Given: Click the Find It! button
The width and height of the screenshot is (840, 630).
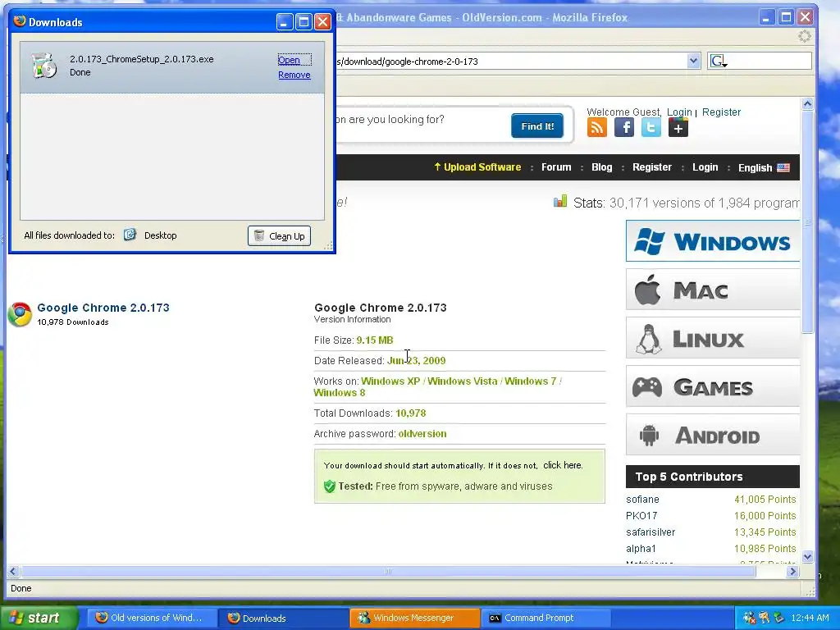Looking at the screenshot, I should 537,126.
